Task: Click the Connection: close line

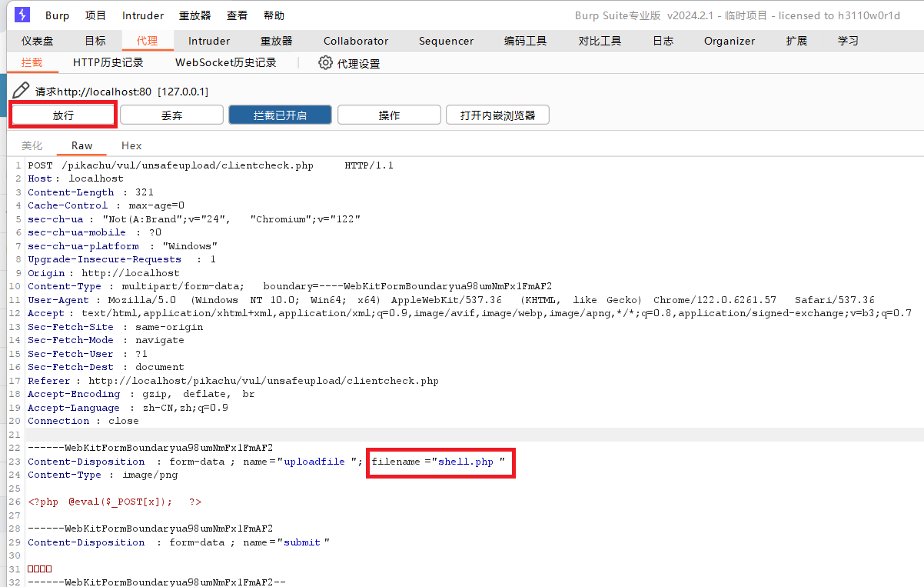Action: (x=83, y=421)
